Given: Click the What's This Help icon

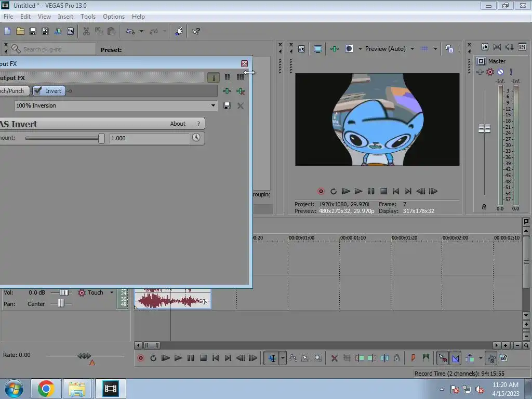Looking at the screenshot, I should click(x=196, y=31).
